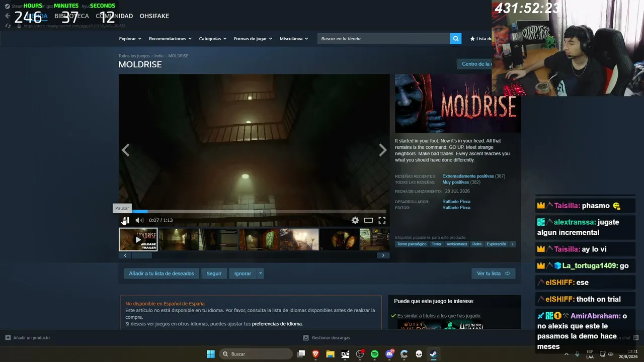Launch Brave browser from taskbar

pos(315,354)
